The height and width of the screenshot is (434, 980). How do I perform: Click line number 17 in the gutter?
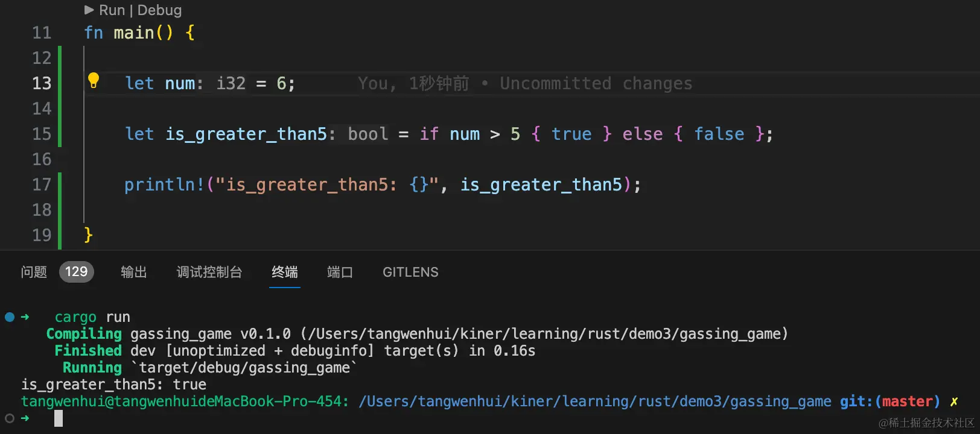tap(42, 184)
